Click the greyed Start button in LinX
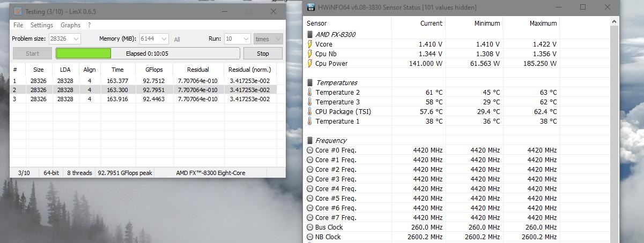Viewport: 644px width, 243px height. pyautogui.click(x=32, y=53)
